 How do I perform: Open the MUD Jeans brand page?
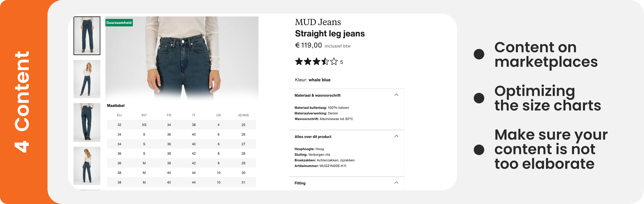[x=318, y=22]
